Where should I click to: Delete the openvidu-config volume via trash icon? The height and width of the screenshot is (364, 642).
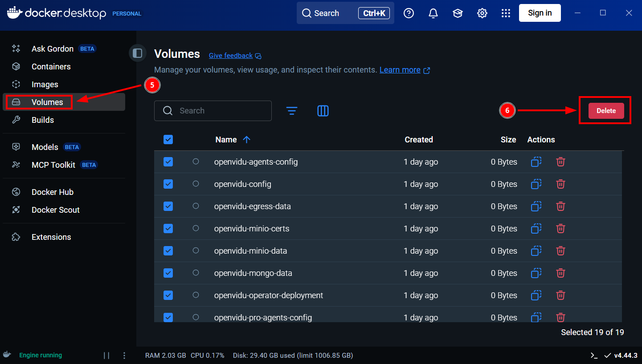560,184
